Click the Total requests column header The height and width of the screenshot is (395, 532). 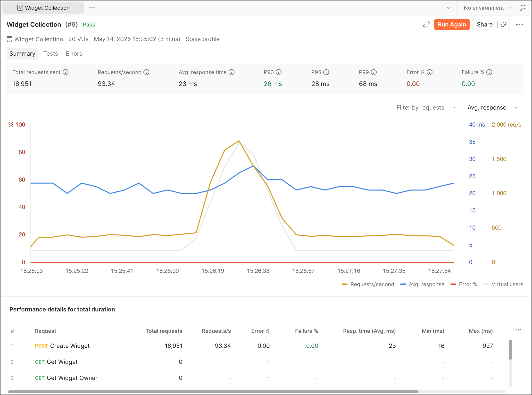pyautogui.click(x=164, y=331)
